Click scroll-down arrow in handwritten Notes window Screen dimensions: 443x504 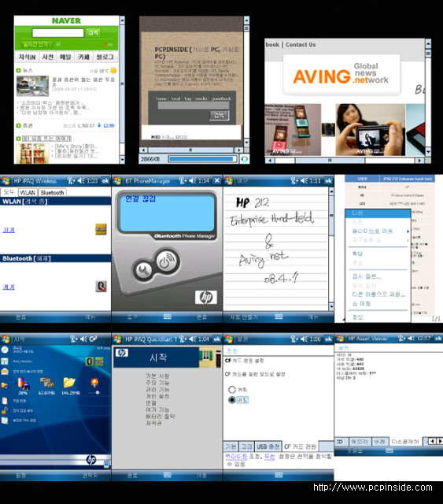(331, 307)
